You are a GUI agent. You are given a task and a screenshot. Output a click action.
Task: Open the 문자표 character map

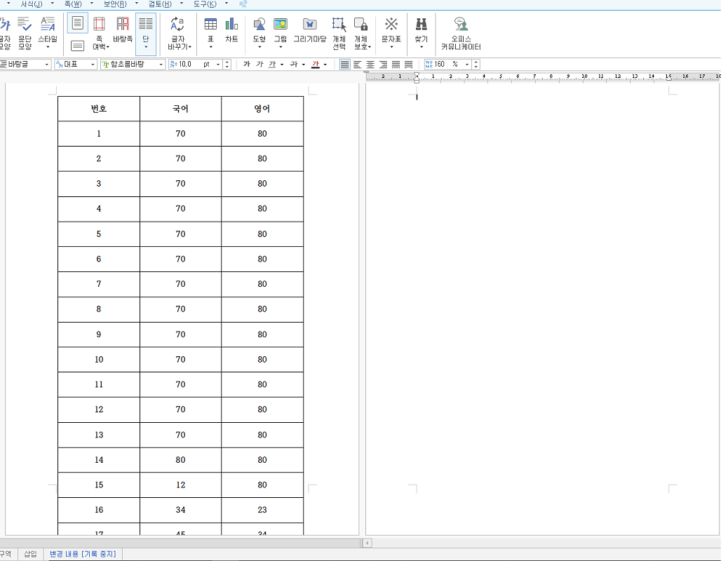(391, 33)
